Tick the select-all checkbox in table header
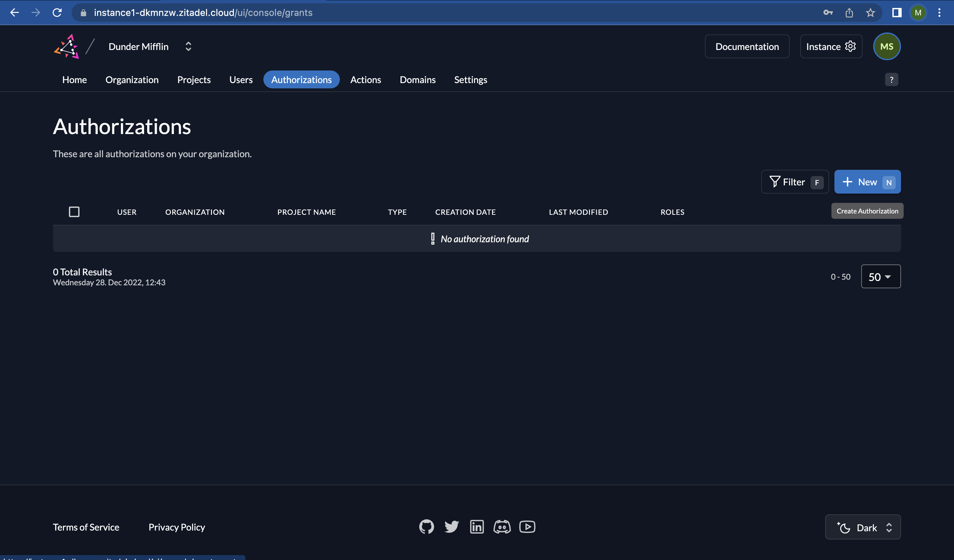 pos(74,211)
